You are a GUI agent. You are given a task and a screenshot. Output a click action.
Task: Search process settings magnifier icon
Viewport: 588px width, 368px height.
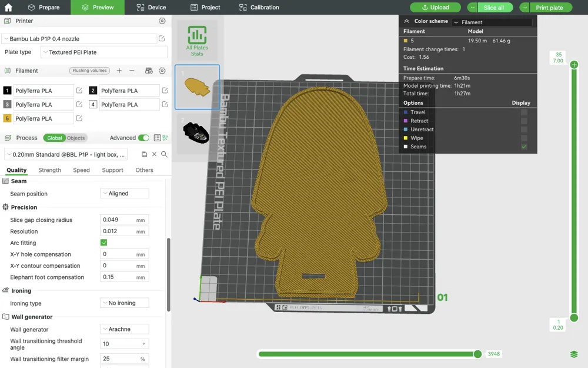click(x=164, y=154)
